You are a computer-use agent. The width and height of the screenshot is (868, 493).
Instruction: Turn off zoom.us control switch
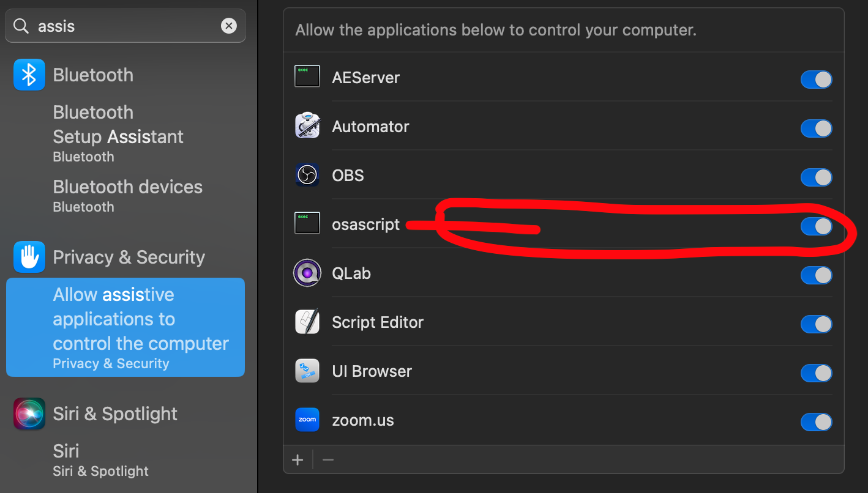coord(816,422)
